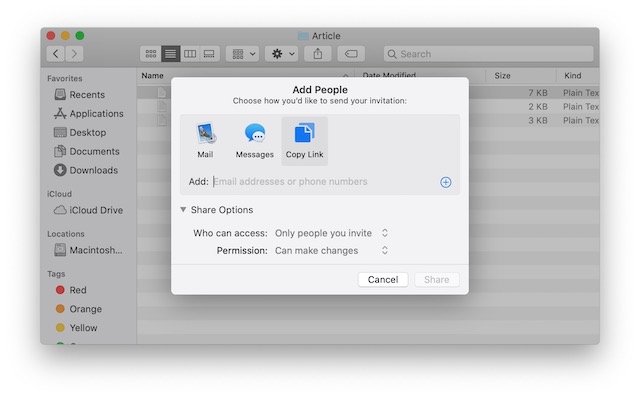The height and width of the screenshot is (398, 640).
Task: Go back in Finder with the back arrow
Action: coord(56,53)
